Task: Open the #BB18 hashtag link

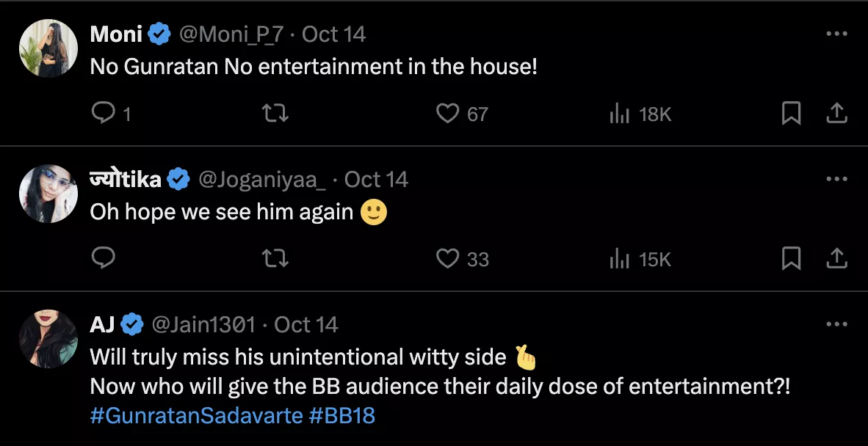Action: click(x=342, y=416)
